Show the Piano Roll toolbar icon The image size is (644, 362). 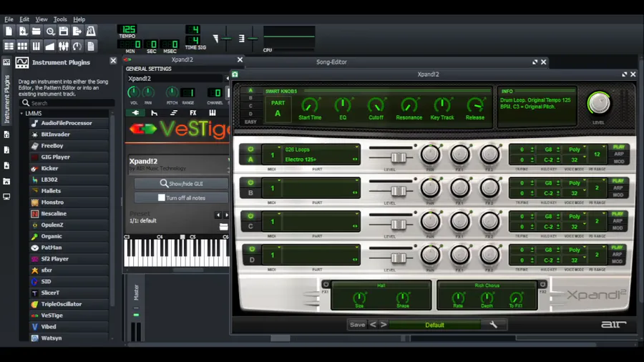coord(36,46)
